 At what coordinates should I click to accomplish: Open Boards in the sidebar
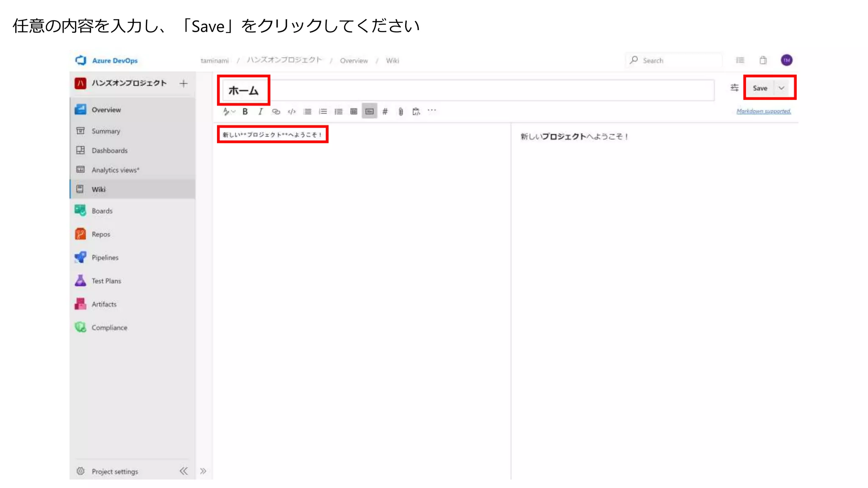tap(133, 211)
